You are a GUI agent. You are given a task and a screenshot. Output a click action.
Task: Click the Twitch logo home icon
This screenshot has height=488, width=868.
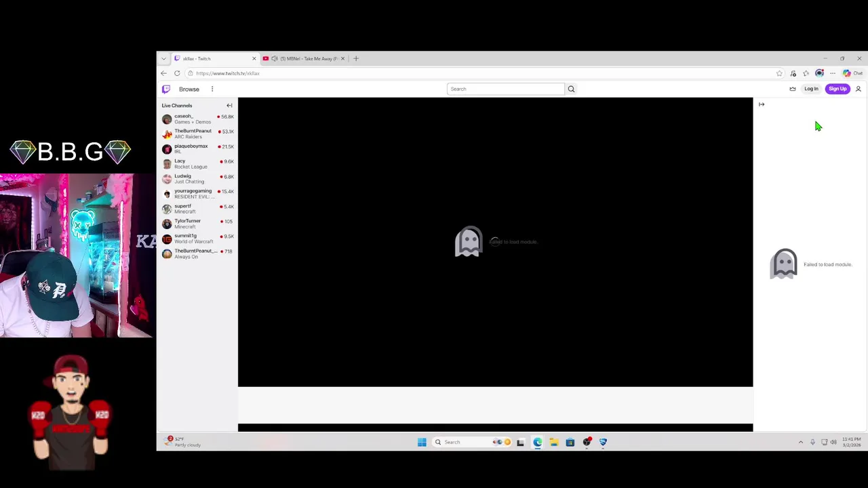click(x=166, y=89)
